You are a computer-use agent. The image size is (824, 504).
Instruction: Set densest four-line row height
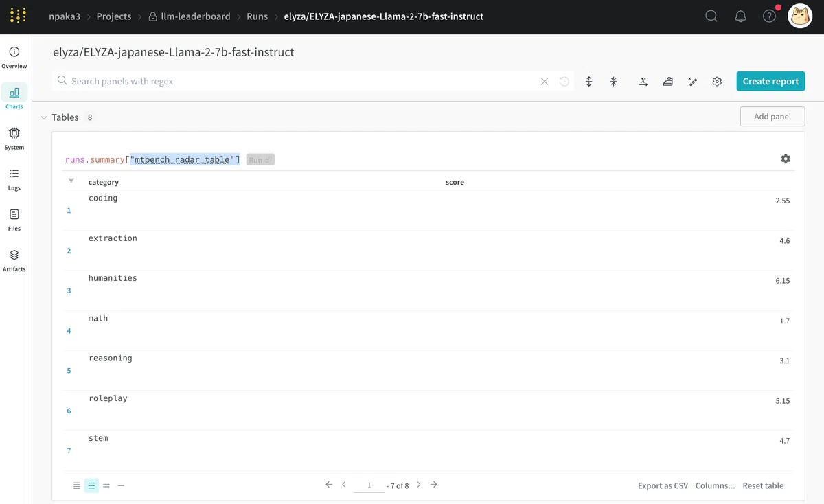[x=77, y=485]
